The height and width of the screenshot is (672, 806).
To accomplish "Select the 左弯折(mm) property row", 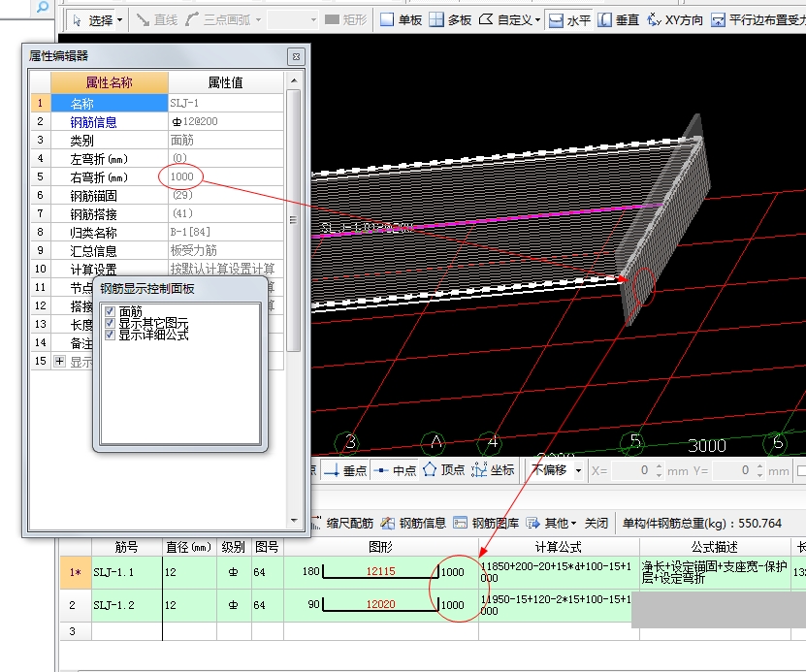I will 157,158.
